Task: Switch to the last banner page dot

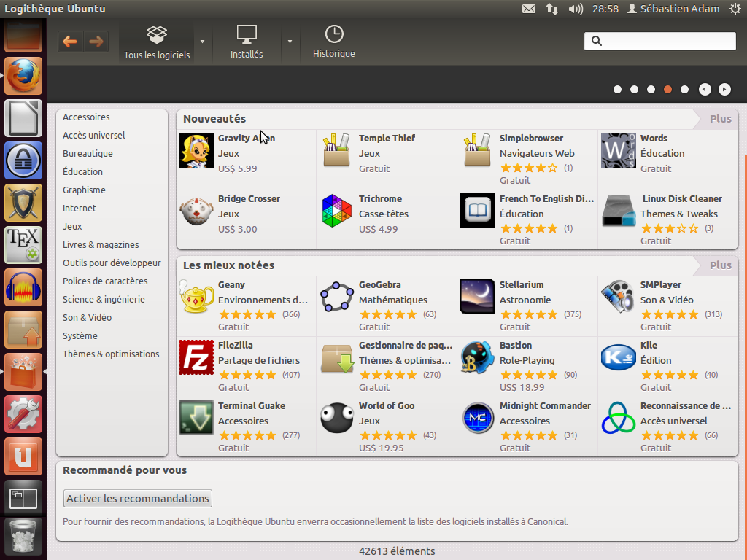Action: 684,90
